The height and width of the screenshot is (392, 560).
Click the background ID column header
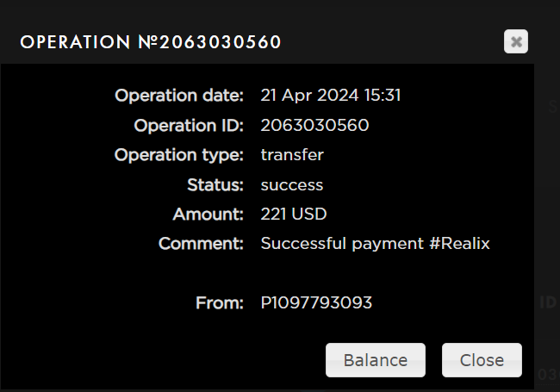coord(547,302)
